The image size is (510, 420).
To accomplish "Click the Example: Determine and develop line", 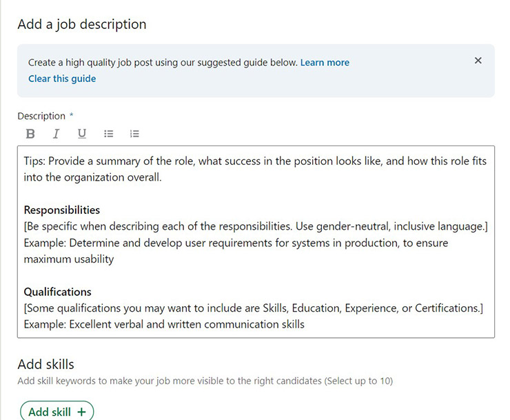I will [x=236, y=251].
